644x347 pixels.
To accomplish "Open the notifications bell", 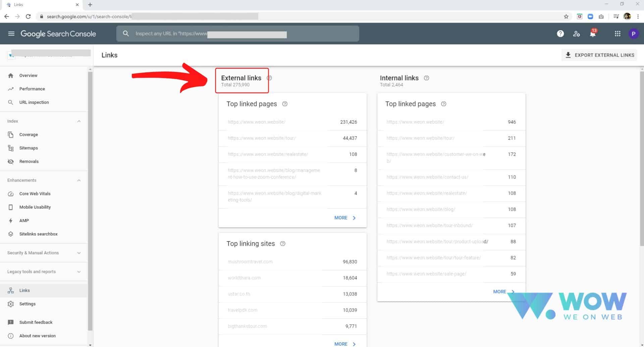I will click(x=592, y=34).
